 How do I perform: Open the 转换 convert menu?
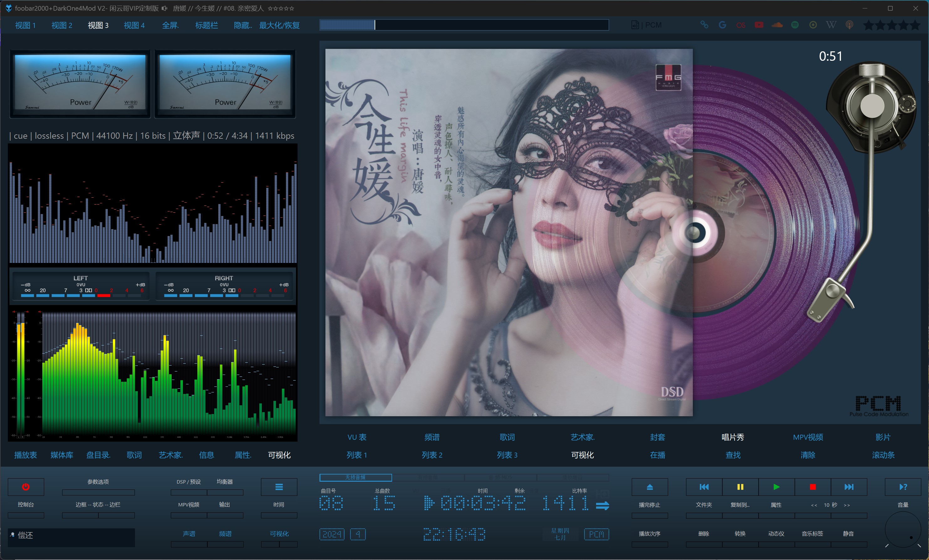pos(740,534)
